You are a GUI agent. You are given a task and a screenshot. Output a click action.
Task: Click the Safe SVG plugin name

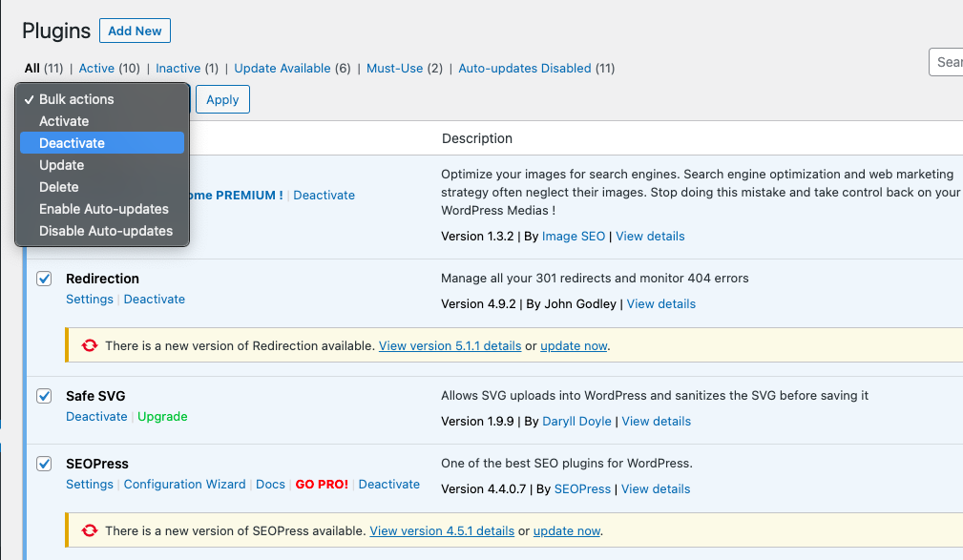[95, 396]
